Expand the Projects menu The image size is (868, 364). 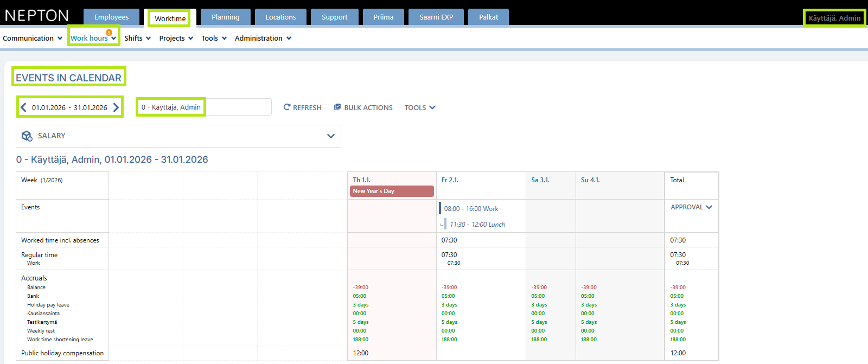pos(176,39)
